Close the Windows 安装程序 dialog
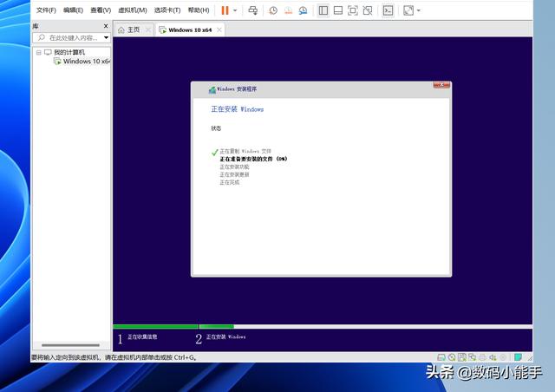This screenshot has width=555, height=392. 441,85
